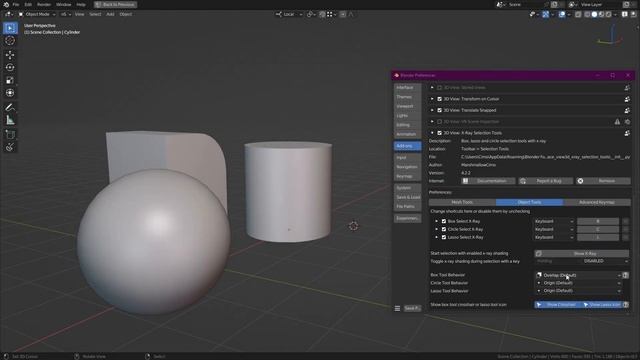
Task: Switch to the Advanced Keymap tab
Action: (x=597, y=202)
